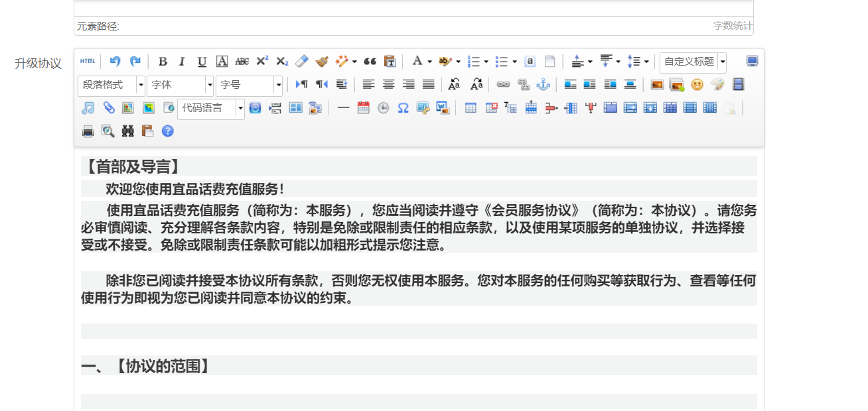Open the 段落格式 paragraph format dropdown
This screenshot has height=411, width=868.
click(111, 86)
